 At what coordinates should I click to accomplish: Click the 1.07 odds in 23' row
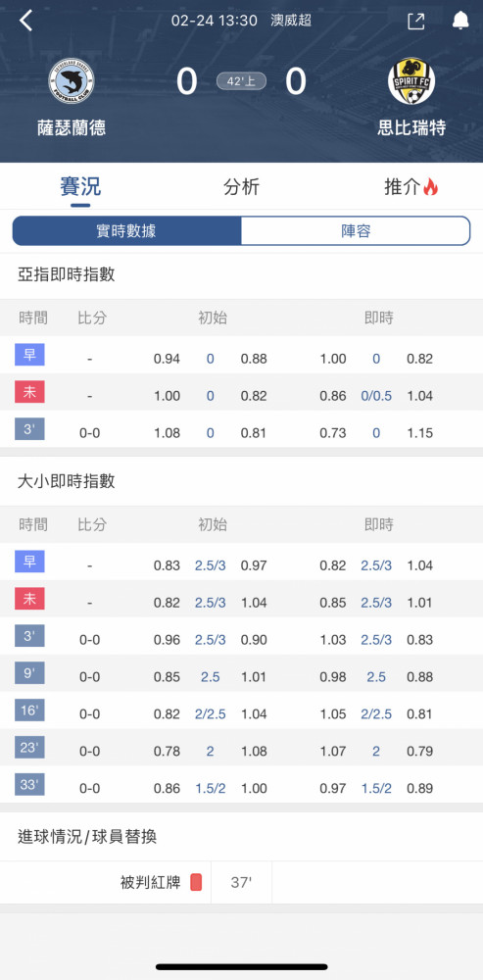click(332, 751)
